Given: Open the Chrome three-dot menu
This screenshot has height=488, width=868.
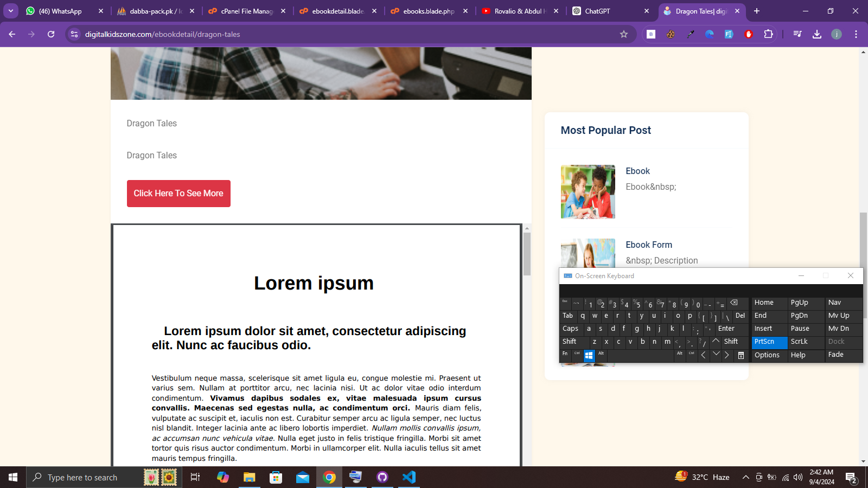Looking at the screenshot, I should pyautogui.click(x=856, y=34).
